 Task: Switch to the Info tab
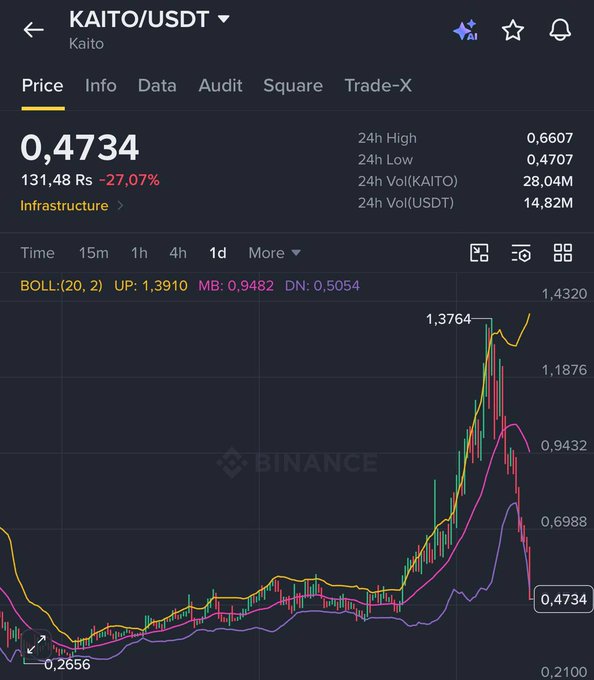click(x=101, y=85)
